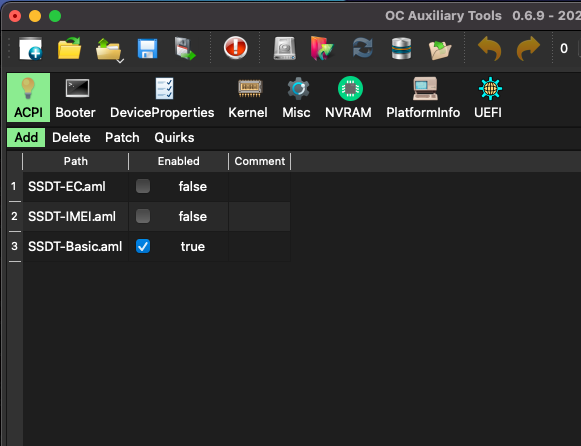Screen dimensions: 581x446
Task: Uncheck the SSDT-Basic.aml enabled checkbox
Action: pyautogui.click(x=143, y=246)
